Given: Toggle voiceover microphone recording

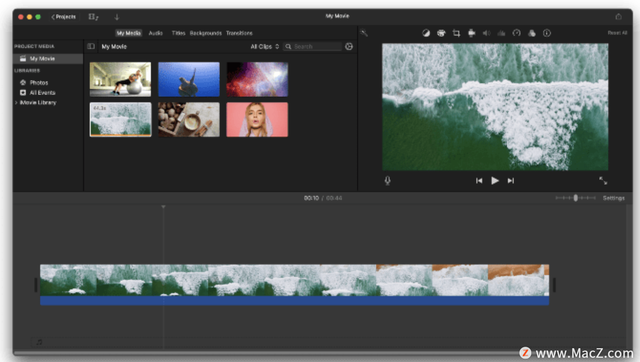Looking at the screenshot, I should point(388,180).
